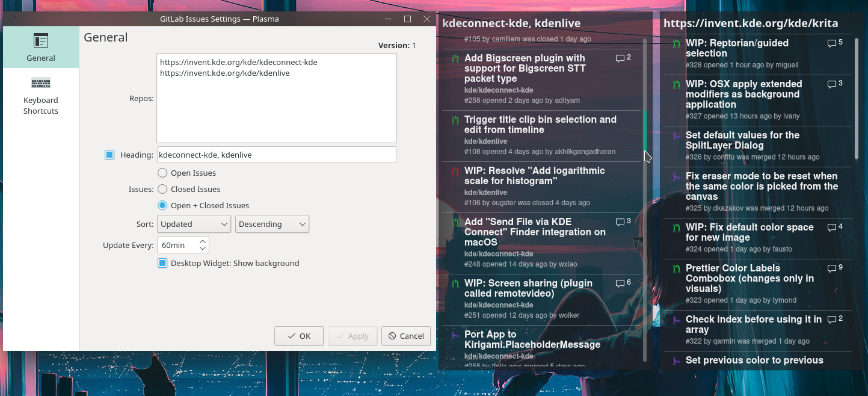Open 'WIP: OSX apply extended modifiers' item

(x=744, y=94)
